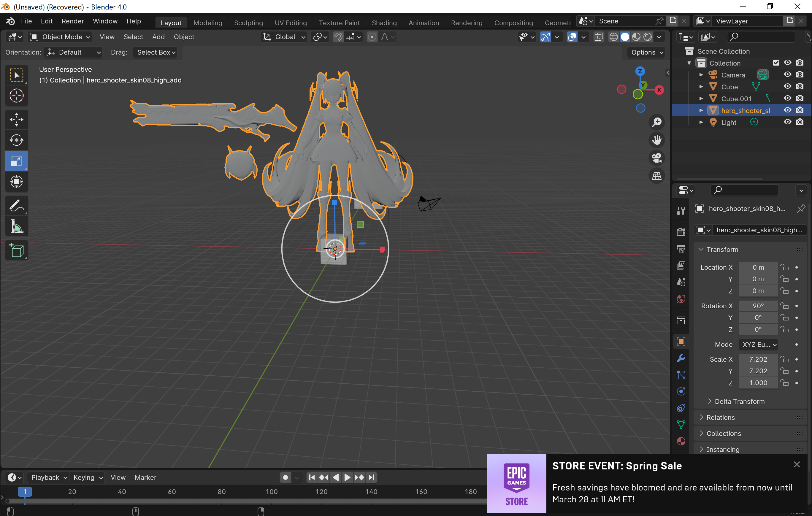Open the File menu

click(x=26, y=21)
